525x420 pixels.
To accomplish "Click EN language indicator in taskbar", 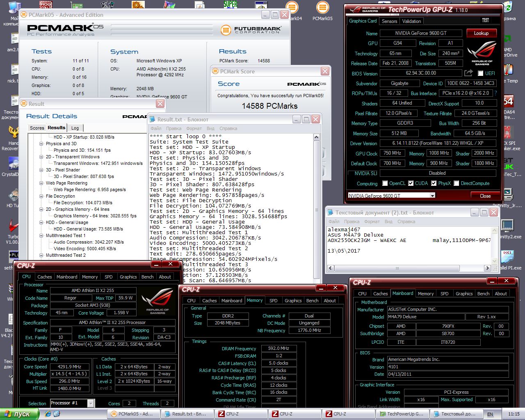I will 490,414.
